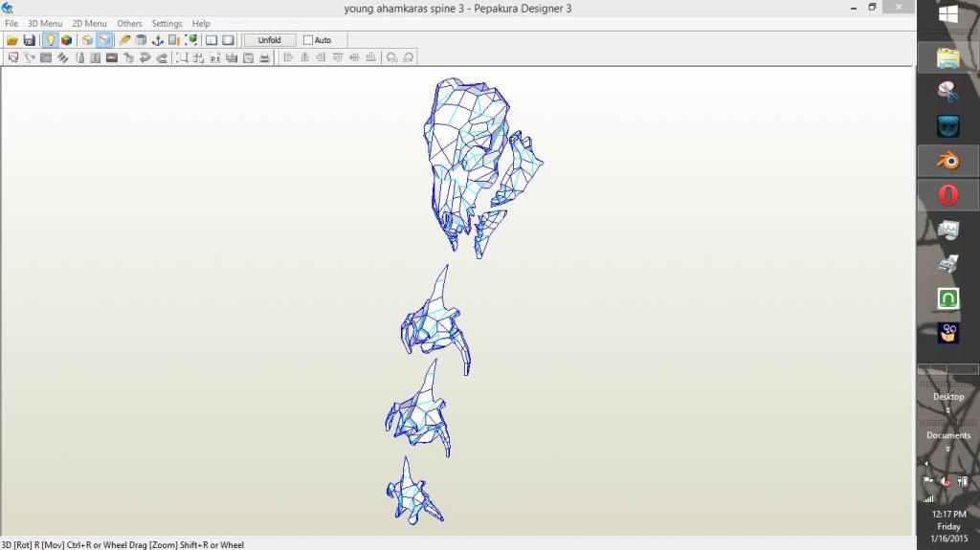Click the rotate 90 counterclockwise icon
980x550 pixels.
pyautogui.click(x=391, y=57)
